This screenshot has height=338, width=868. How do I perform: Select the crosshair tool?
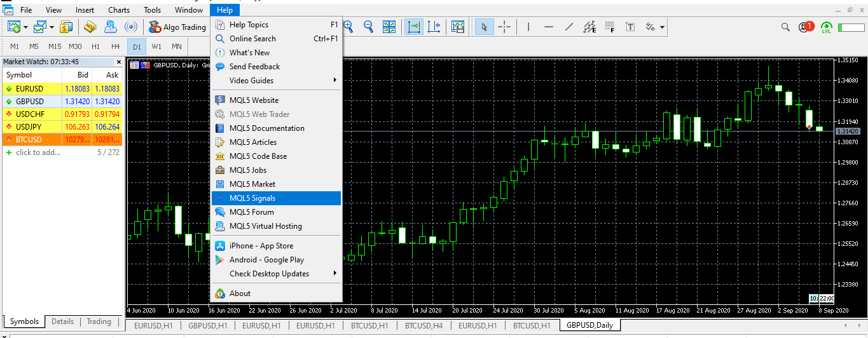pos(504,27)
